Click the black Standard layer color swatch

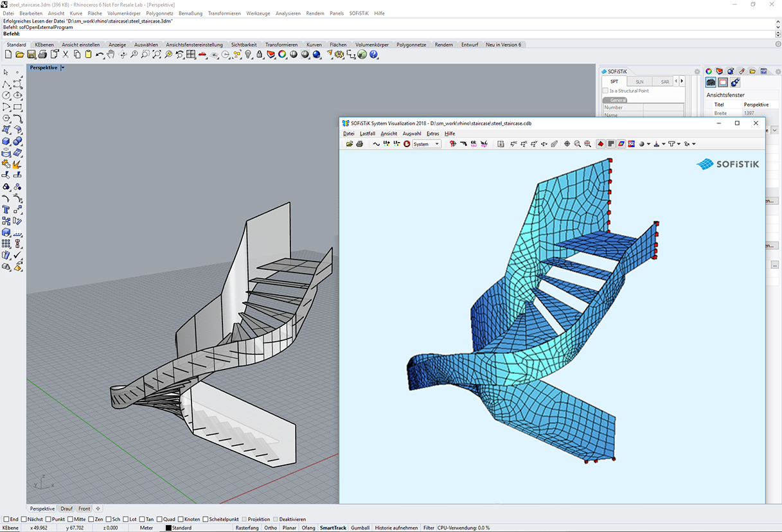168,528
